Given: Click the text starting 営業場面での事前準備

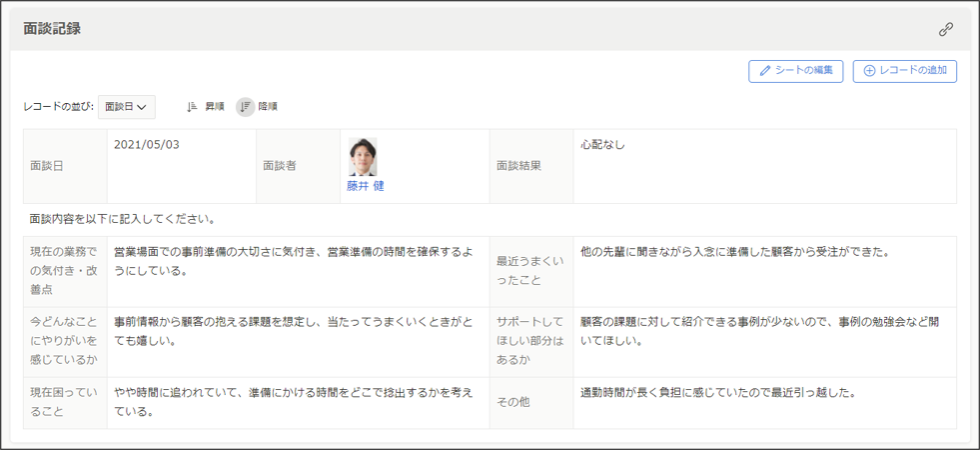Looking at the screenshot, I should pos(294,262).
